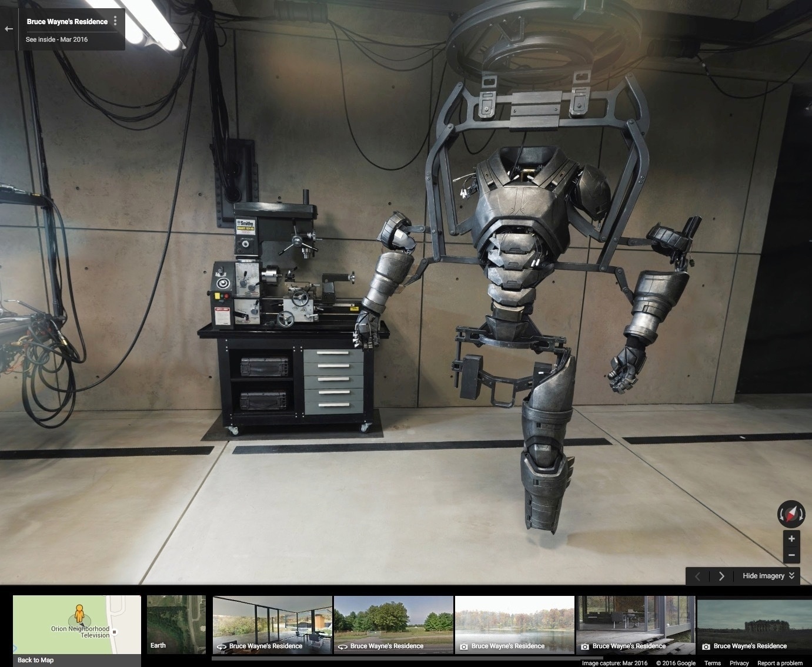The image size is (812, 667).
Task: Open the Privacy link
Action: [x=739, y=663]
